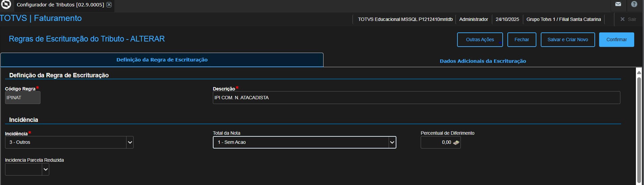Click the Código Regra field

23,98
